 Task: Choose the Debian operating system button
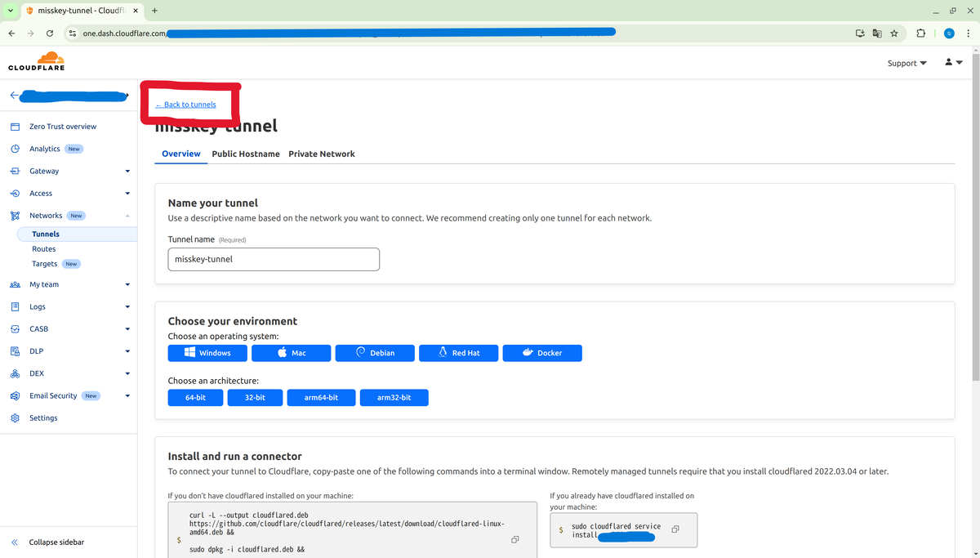(375, 353)
